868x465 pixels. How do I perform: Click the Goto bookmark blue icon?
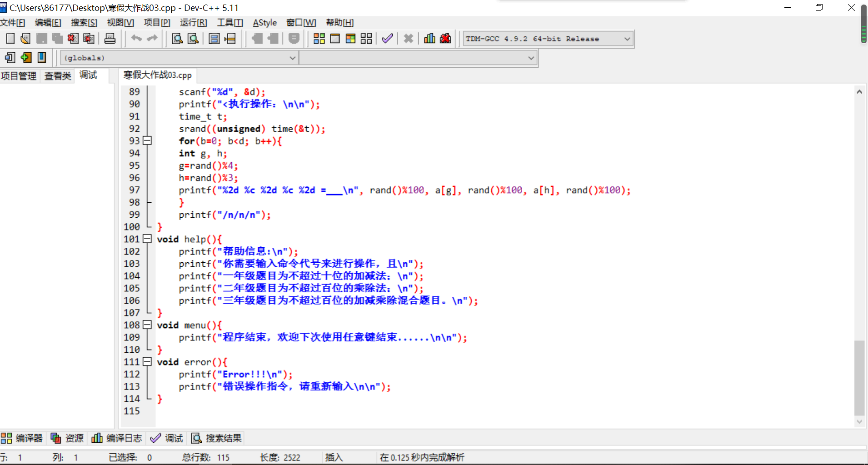pyautogui.click(x=42, y=57)
